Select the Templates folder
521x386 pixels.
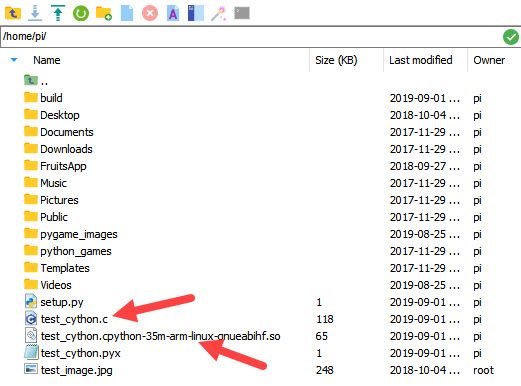(57, 268)
